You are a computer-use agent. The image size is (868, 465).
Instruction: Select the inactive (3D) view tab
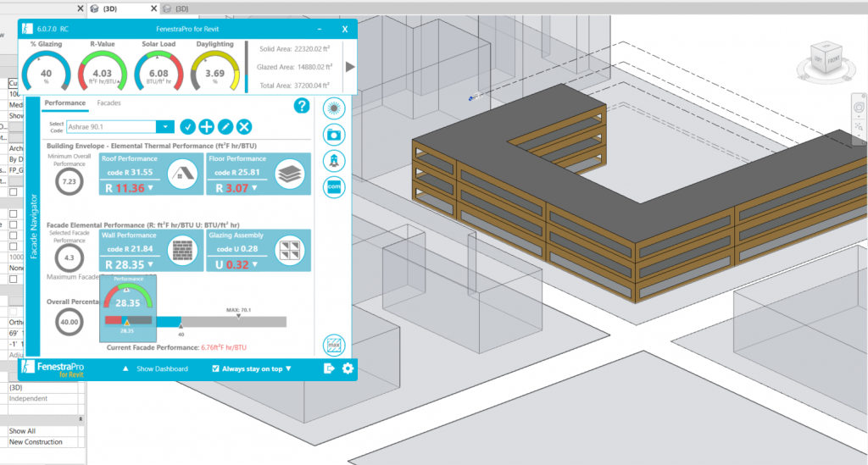click(x=181, y=8)
